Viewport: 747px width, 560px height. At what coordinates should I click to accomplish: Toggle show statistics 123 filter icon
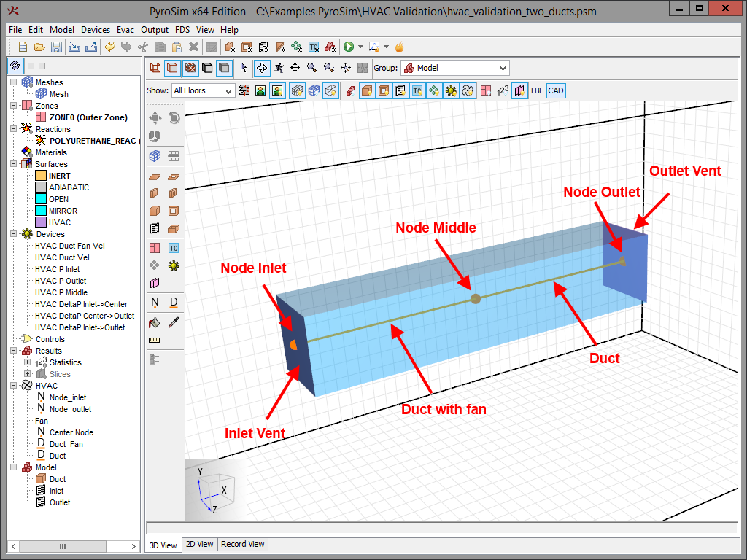coord(503,90)
